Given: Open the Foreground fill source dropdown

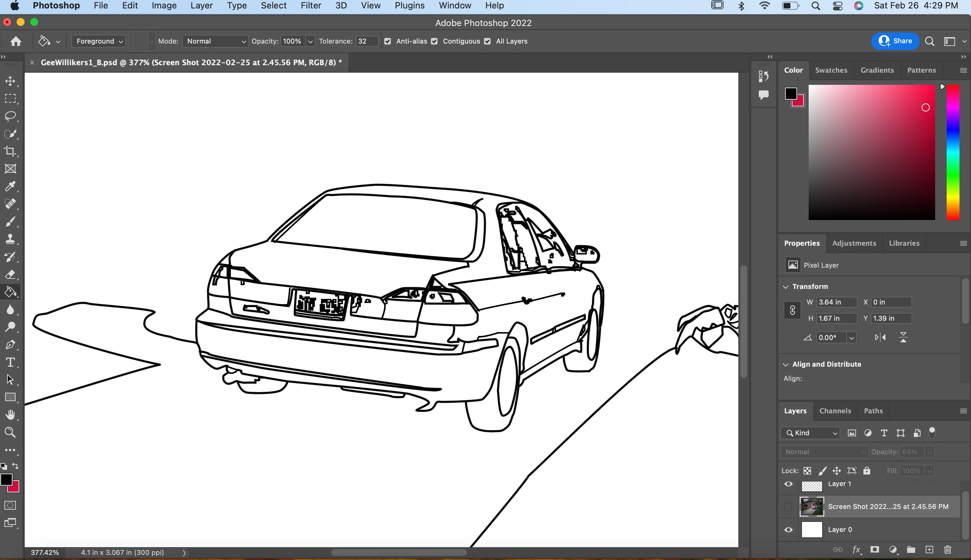Looking at the screenshot, I should (99, 42).
